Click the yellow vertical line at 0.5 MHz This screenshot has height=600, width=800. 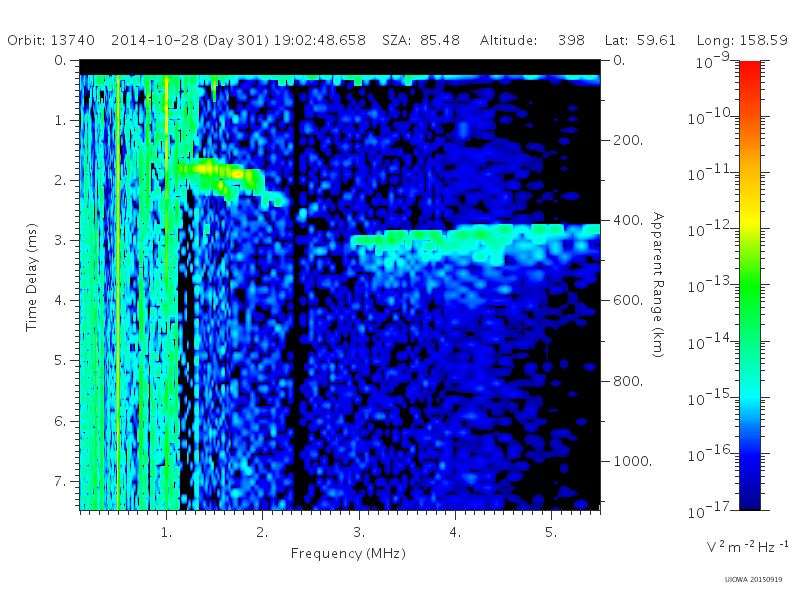(x=118, y=291)
